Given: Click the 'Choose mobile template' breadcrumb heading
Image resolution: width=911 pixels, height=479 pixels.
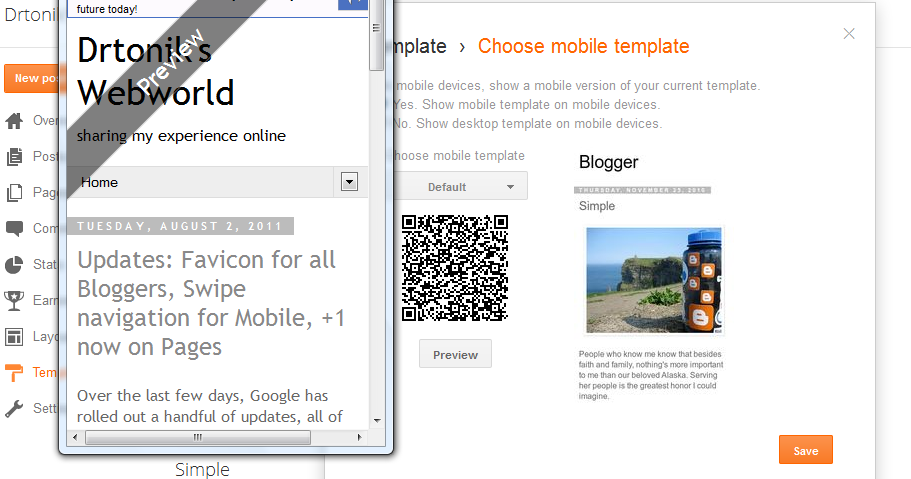Looking at the screenshot, I should pos(583,46).
